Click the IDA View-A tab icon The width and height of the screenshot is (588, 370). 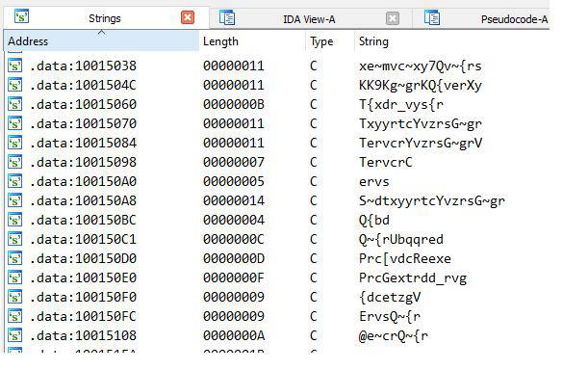click(x=227, y=17)
